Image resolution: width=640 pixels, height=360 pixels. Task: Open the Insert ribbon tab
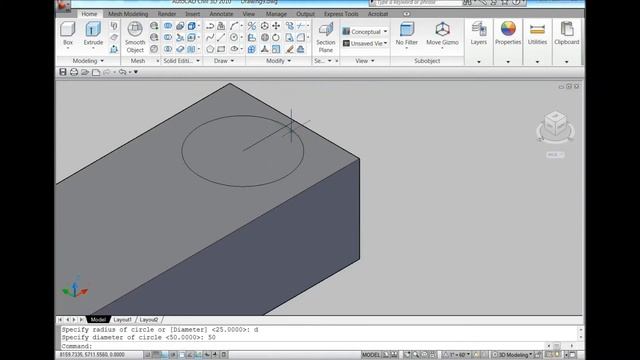pos(193,14)
